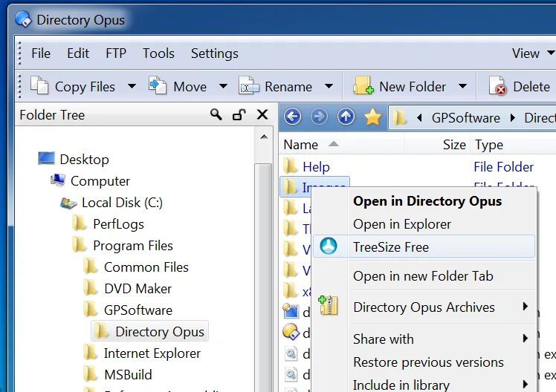The image size is (556, 392).
Task: Click the Directory Opus title bar icon
Action: click(x=24, y=19)
